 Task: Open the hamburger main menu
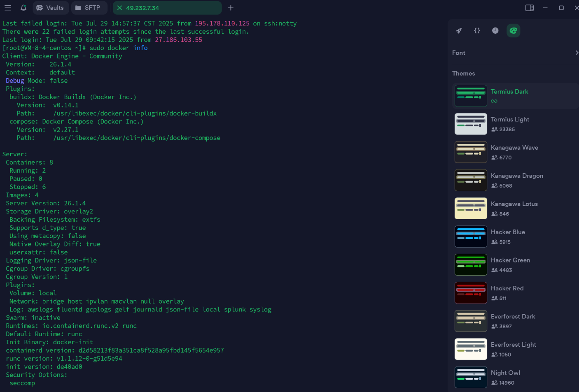point(7,8)
